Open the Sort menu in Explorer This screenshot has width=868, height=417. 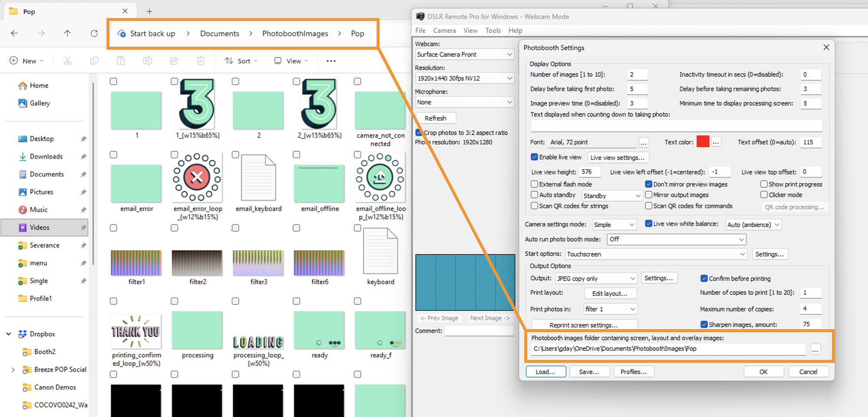(241, 61)
